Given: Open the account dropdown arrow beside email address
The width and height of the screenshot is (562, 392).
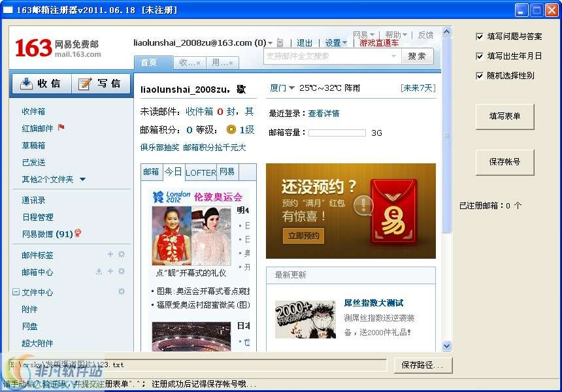Looking at the screenshot, I should click(x=270, y=43).
